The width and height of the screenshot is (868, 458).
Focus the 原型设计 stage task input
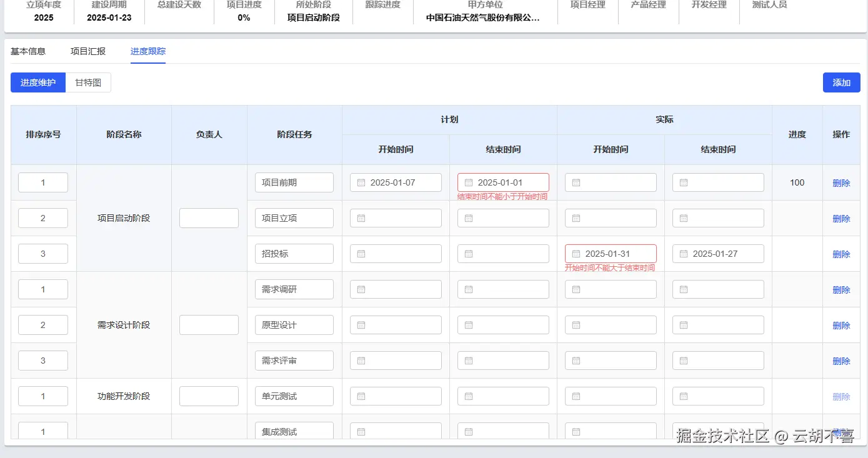coord(294,325)
